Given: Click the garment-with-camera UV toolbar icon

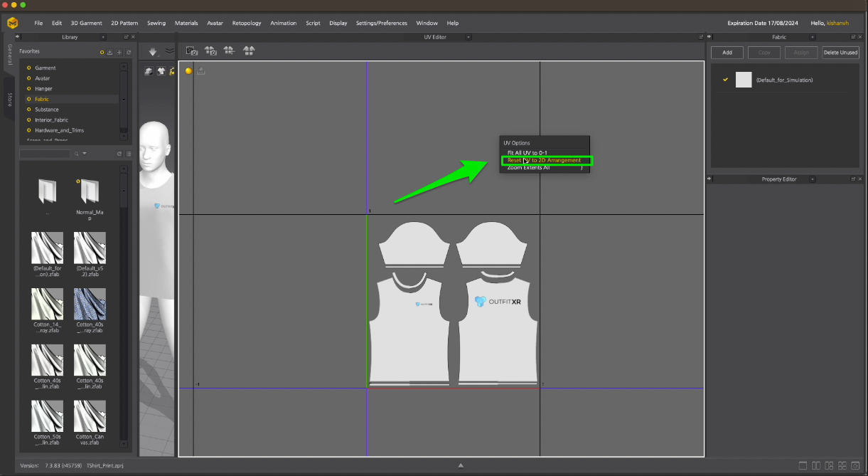Looking at the screenshot, I should pos(210,51).
